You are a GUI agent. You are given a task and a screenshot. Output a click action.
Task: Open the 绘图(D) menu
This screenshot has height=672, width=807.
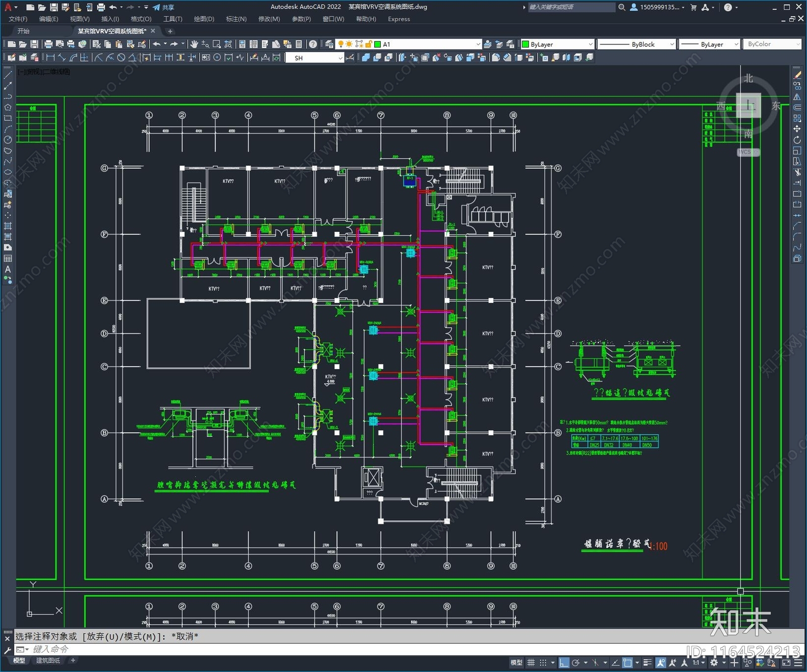204,19
